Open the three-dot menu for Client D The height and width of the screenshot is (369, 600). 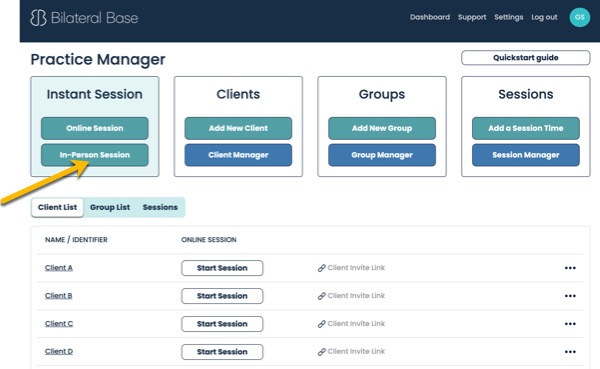point(570,352)
